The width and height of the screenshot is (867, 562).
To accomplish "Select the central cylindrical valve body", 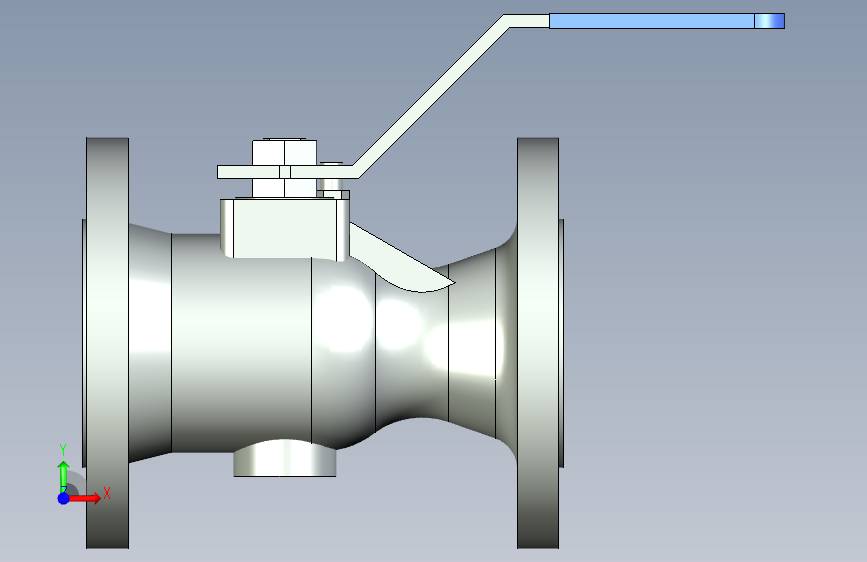I will [242, 348].
